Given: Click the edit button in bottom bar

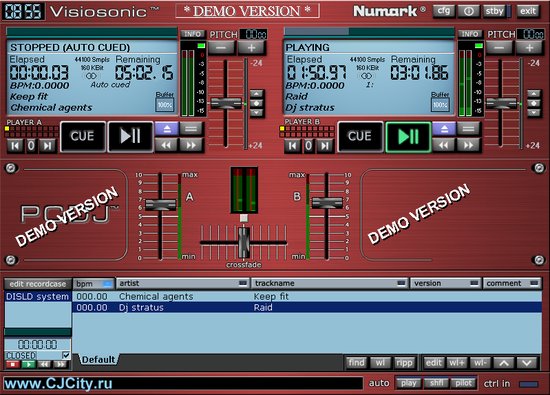Looking at the screenshot, I should pos(434,363).
